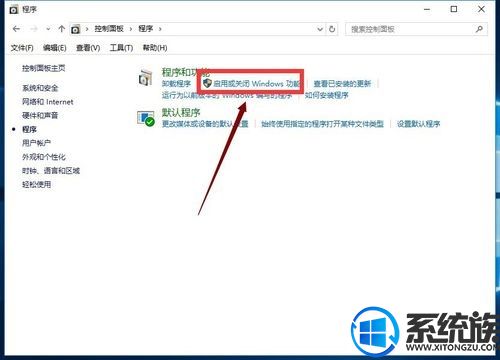Maximize the 程序 window
Viewport: 500px width, 360px height.
[x=454, y=10]
